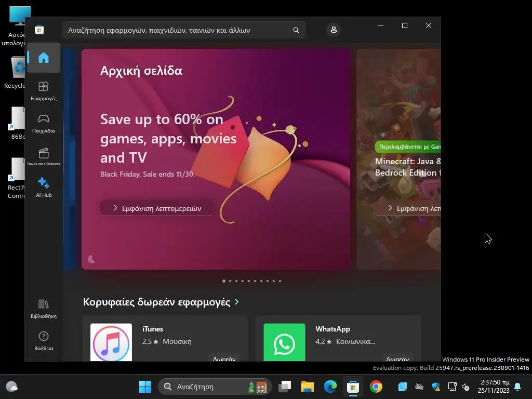Launch Microsoft Edge from the taskbar
Image resolution: width=532 pixels, height=399 pixels.
click(x=330, y=387)
